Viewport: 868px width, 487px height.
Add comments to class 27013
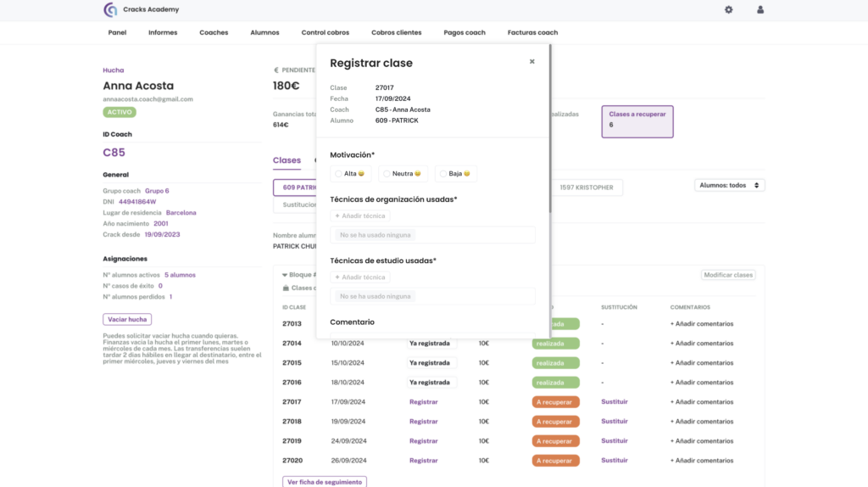click(x=701, y=324)
